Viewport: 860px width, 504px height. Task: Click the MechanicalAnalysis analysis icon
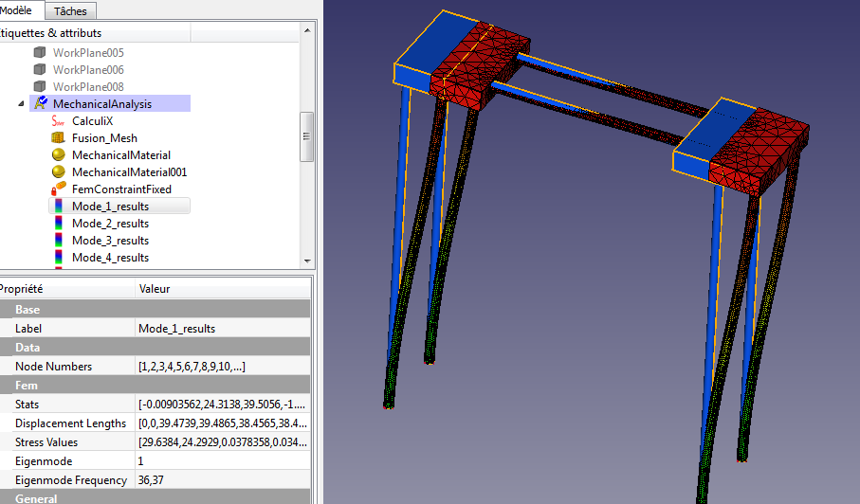41,103
